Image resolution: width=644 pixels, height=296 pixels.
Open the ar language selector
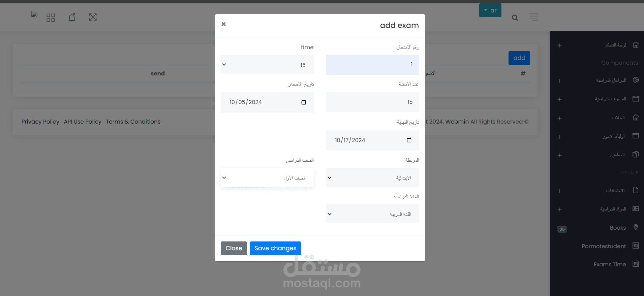click(490, 10)
